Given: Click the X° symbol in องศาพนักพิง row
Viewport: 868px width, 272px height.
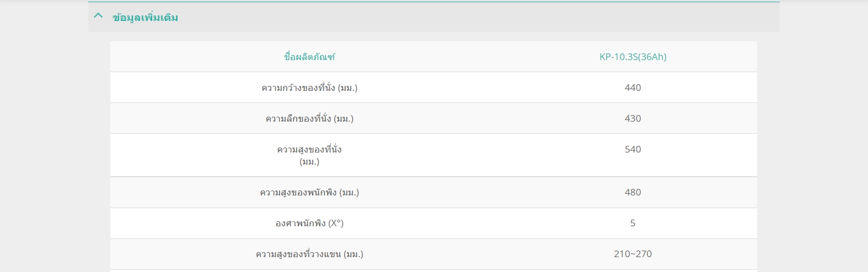Looking at the screenshot, I should [x=336, y=223].
